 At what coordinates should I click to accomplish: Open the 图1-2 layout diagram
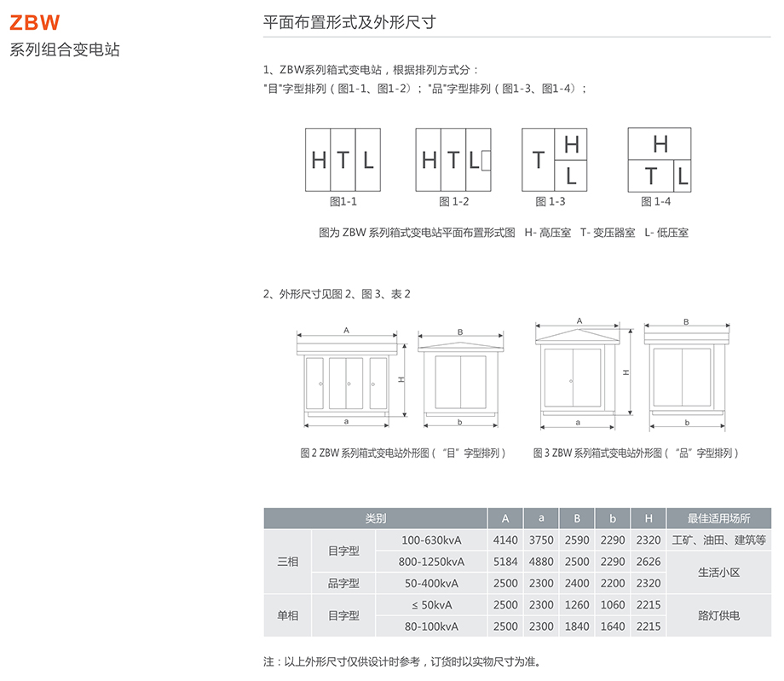[x=453, y=159]
